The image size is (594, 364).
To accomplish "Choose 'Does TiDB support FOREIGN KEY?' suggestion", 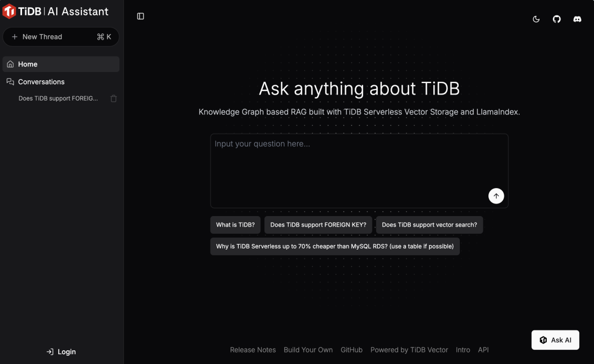I will tap(318, 224).
